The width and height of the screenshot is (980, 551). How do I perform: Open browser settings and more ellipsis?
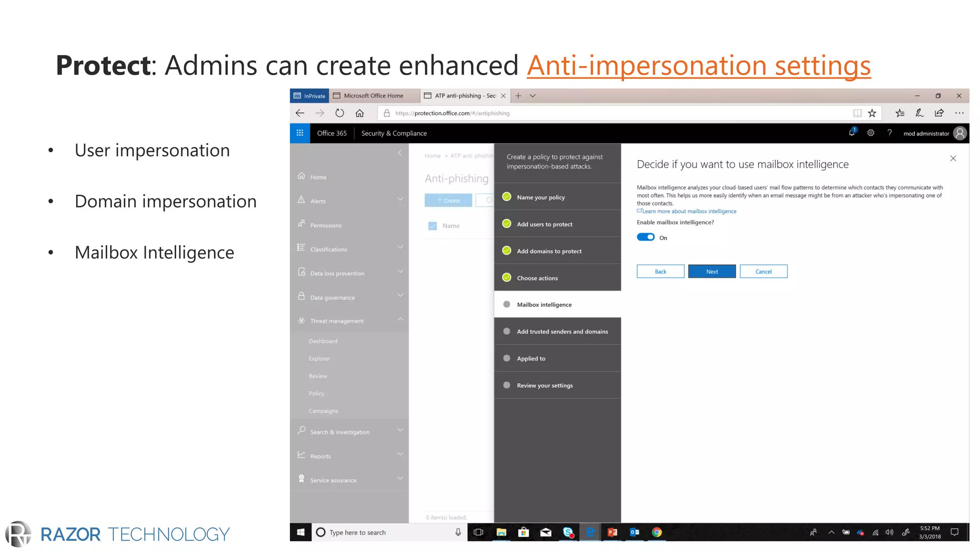(959, 113)
